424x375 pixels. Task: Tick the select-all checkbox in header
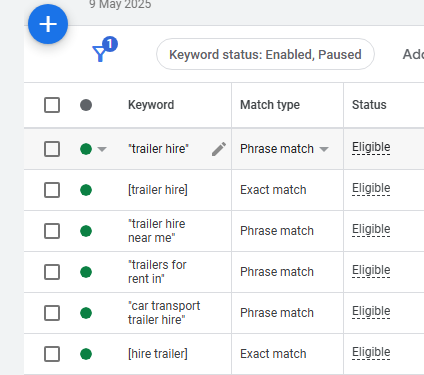(x=52, y=105)
